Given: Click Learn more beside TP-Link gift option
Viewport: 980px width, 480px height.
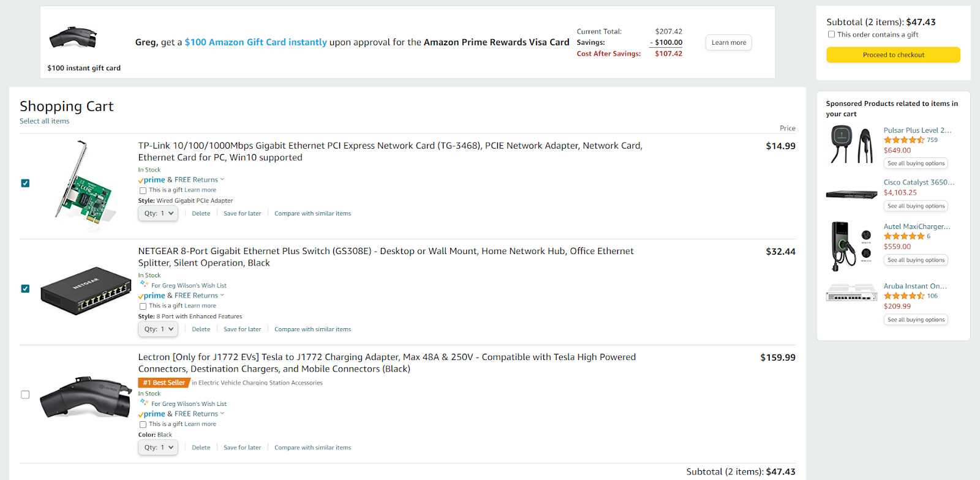Looking at the screenshot, I should coord(200,190).
